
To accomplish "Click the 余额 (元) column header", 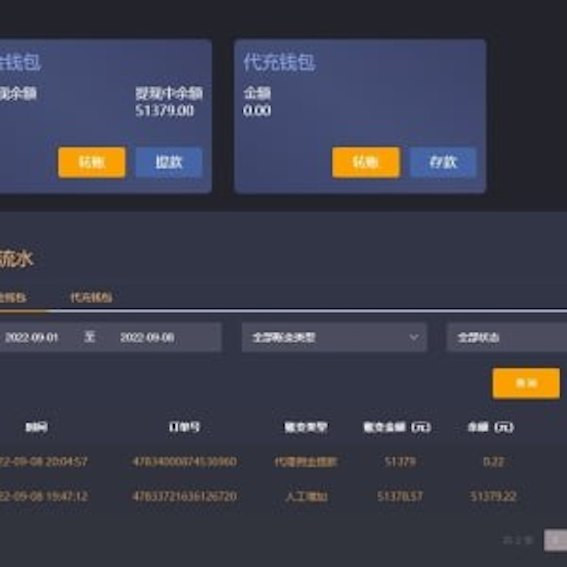I will tap(490, 427).
